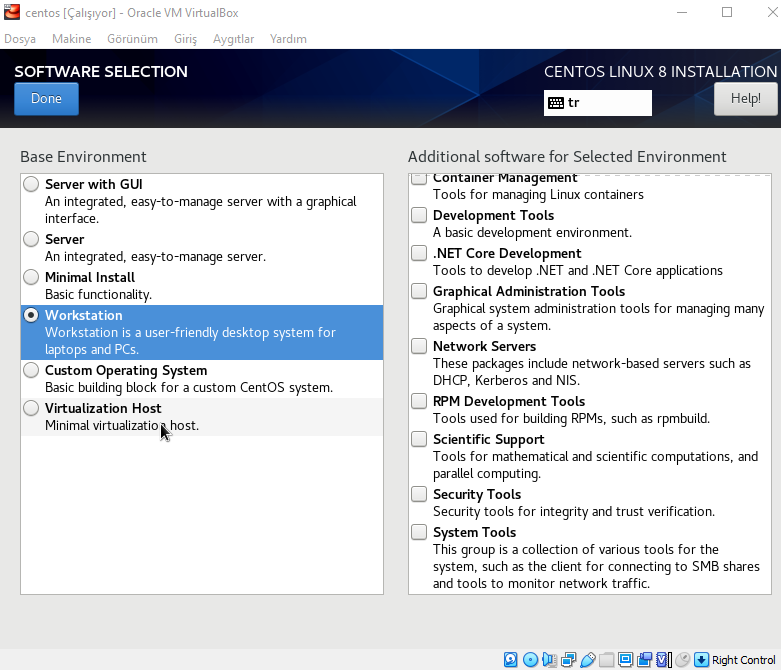
Task: Click the Right Control host key label
Action: pyautogui.click(x=744, y=660)
